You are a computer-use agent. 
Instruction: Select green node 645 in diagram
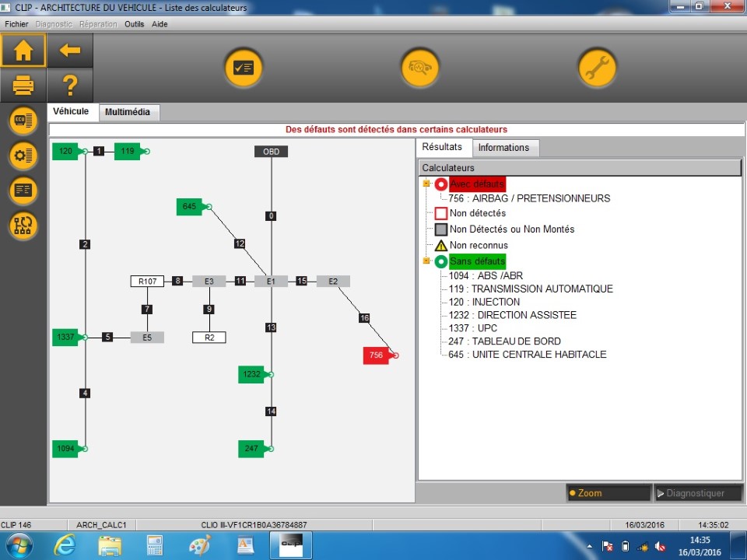[189, 207]
